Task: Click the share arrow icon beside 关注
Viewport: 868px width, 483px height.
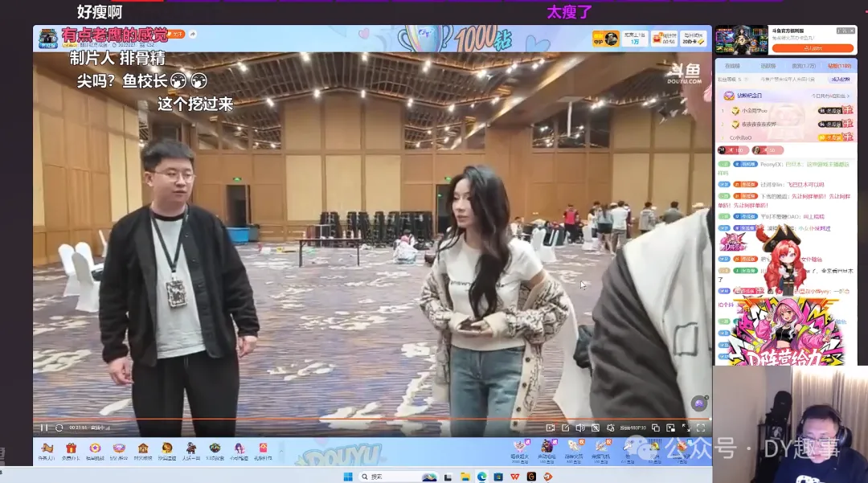Action: point(193,35)
